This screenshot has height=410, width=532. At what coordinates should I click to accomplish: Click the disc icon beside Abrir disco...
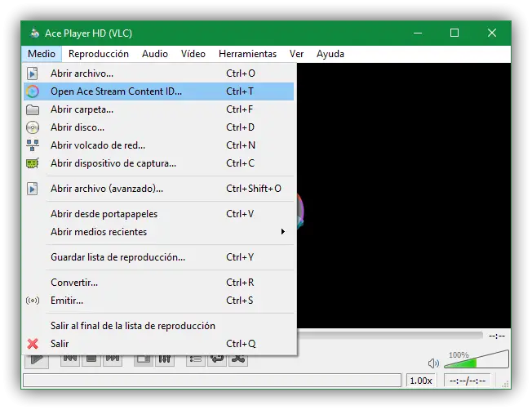33,127
